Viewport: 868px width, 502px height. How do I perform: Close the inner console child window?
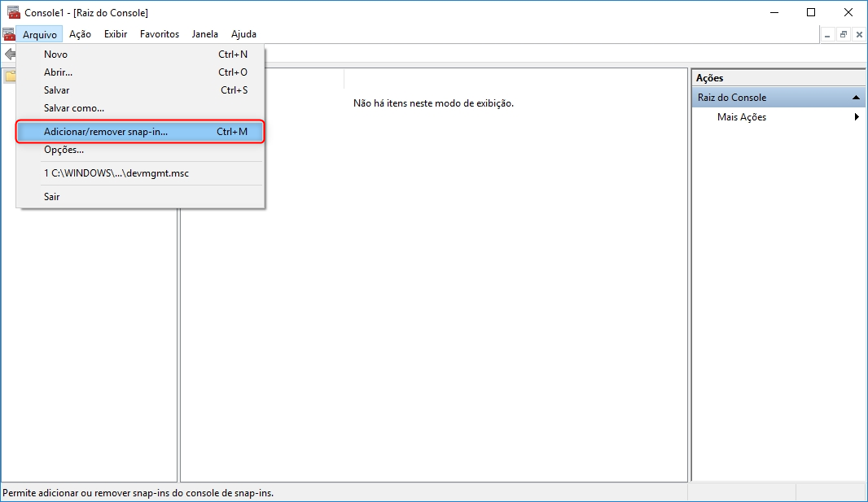pos(859,35)
